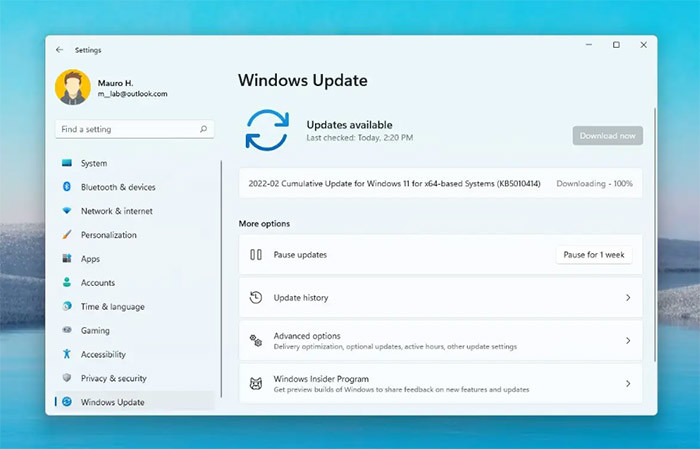Image resolution: width=700 pixels, height=449 pixels.
Task: Click the Advanced options gears icon
Action: click(256, 341)
